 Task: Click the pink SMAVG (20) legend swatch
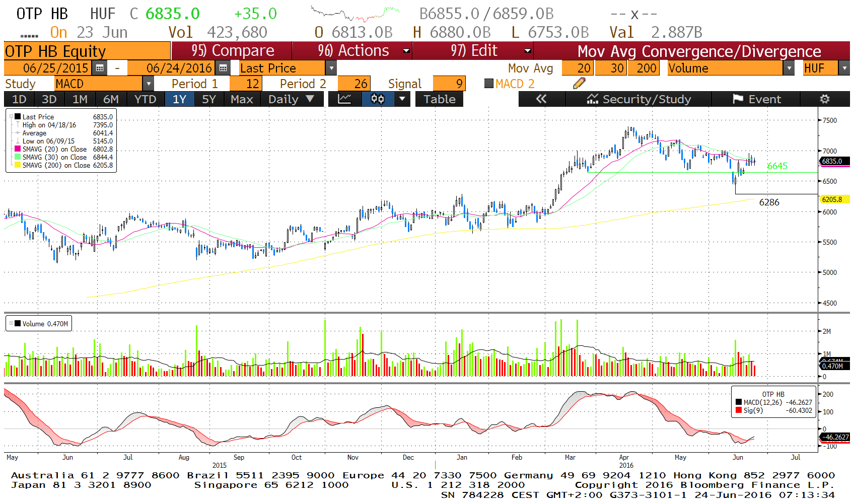coord(18,149)
